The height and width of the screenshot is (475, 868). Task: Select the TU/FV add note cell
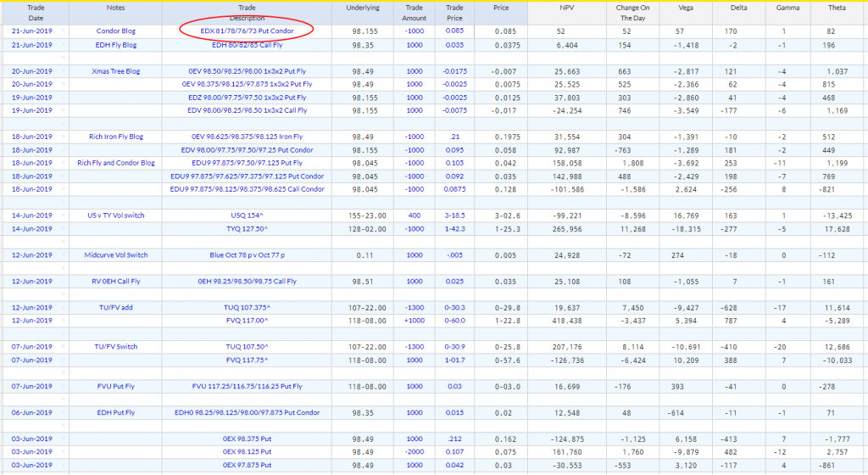pos(115,308)
